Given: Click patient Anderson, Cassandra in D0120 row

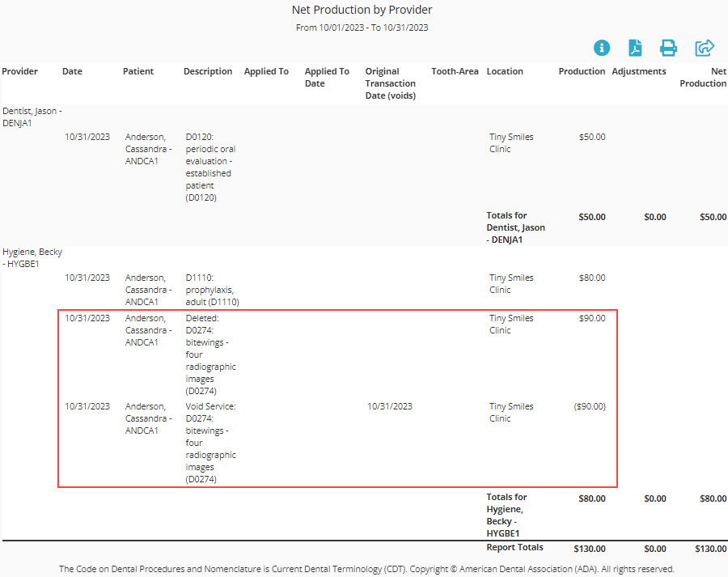Looking at the screenshot, I should (x=148, y=149).
